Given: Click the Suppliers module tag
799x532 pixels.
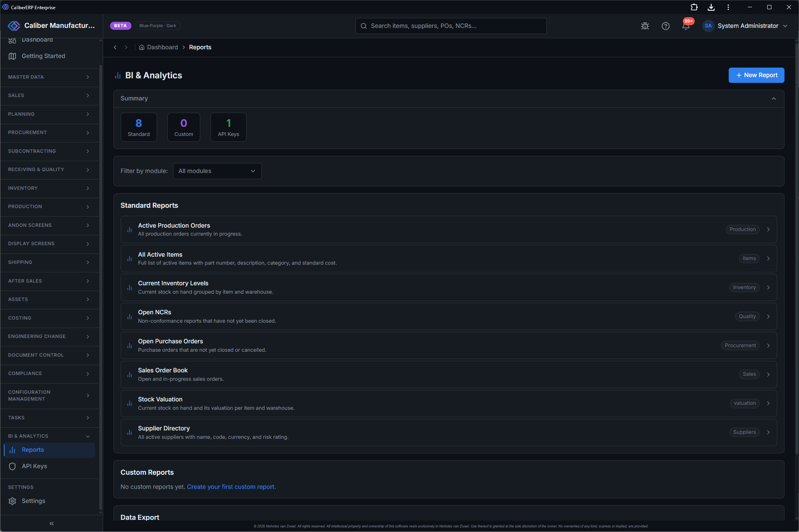Looking at the screenshot, I should pos(744,432).
